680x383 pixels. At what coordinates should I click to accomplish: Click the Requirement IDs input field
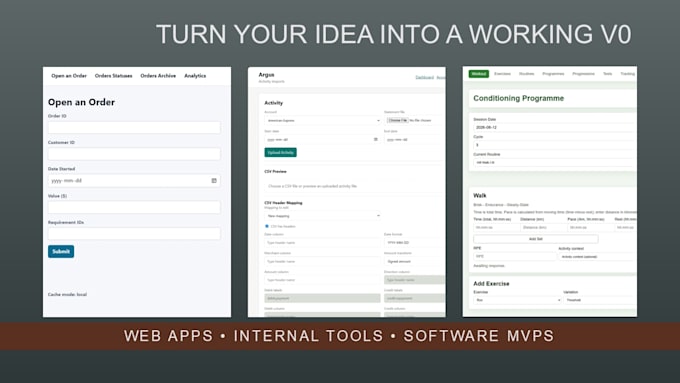click(134, 233)
